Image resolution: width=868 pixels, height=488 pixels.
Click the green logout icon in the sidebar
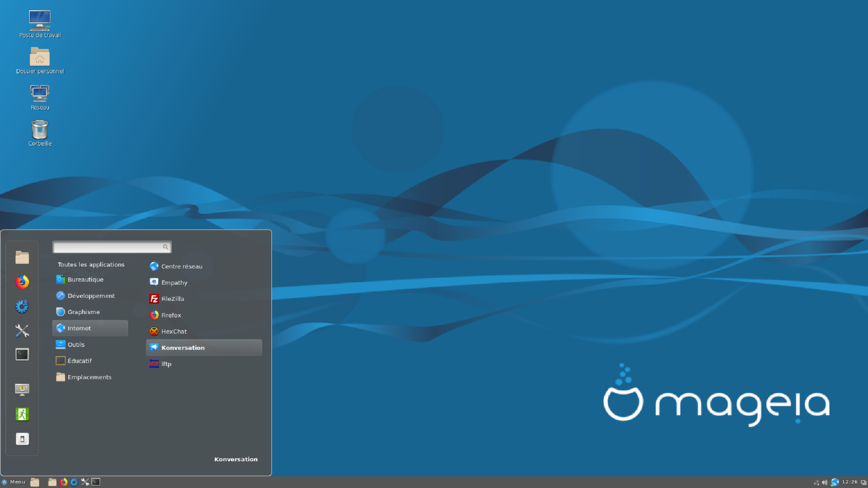(x=22, y=414)
